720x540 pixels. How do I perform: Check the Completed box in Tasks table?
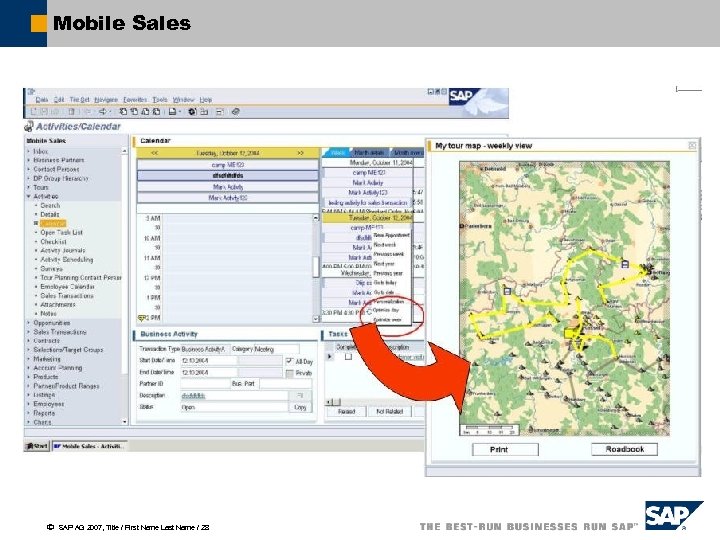pos(349,357)
